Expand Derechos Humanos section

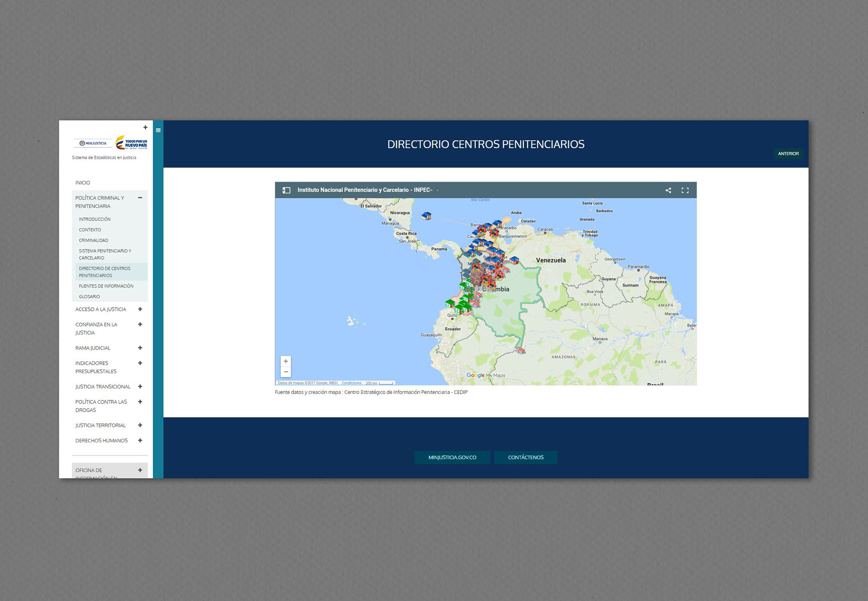(x=140, y=441)
